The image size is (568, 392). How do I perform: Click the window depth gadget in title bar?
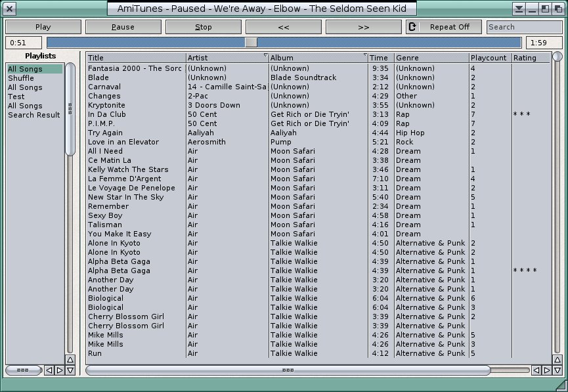coord(558,9)
